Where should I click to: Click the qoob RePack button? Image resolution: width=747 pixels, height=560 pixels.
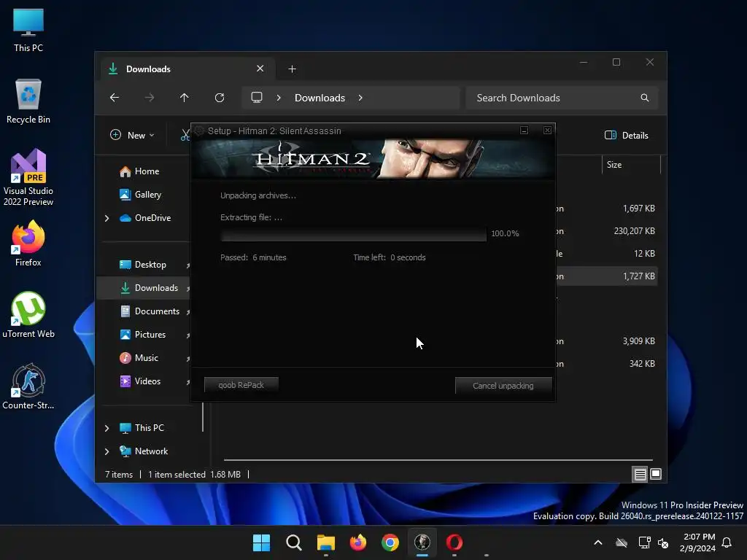point(241,385)
